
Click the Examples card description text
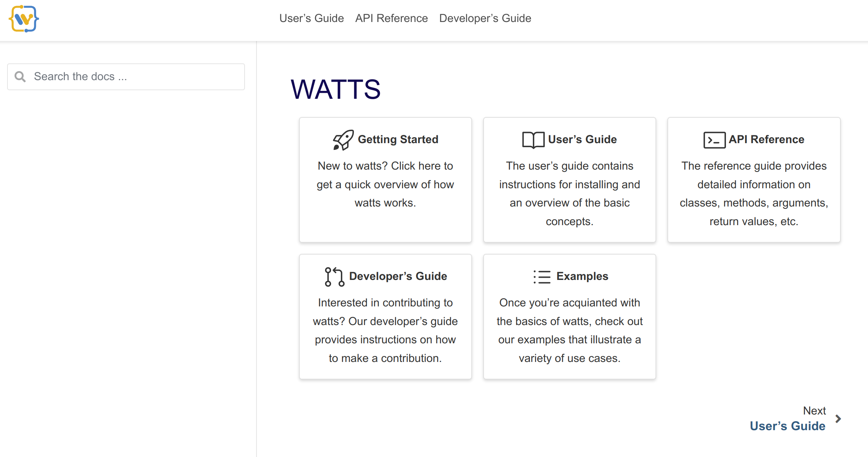[x=569, y=330]
